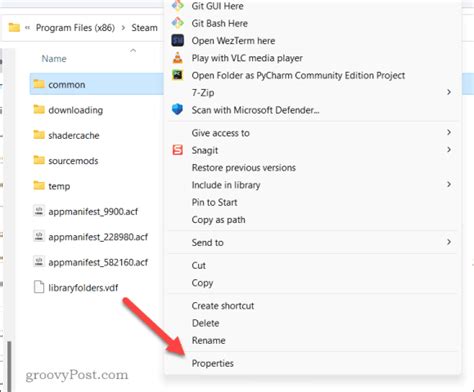Click the Snagit icon

177,150
